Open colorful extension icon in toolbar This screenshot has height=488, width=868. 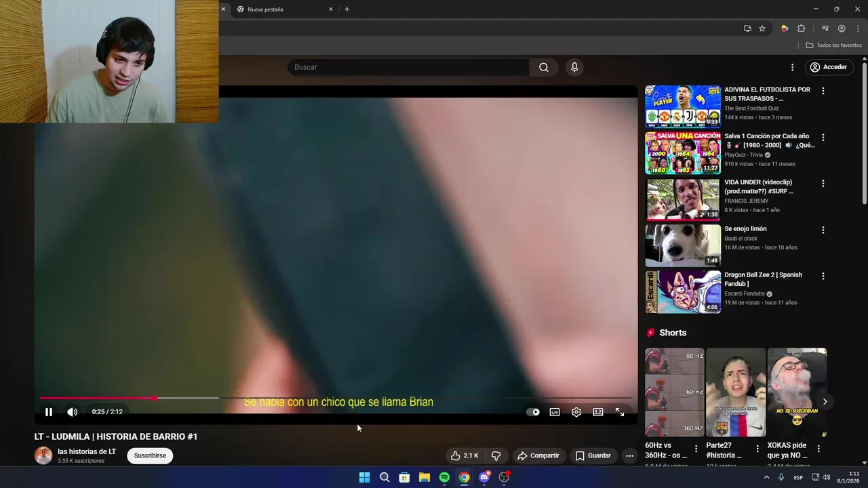[785, 28]
